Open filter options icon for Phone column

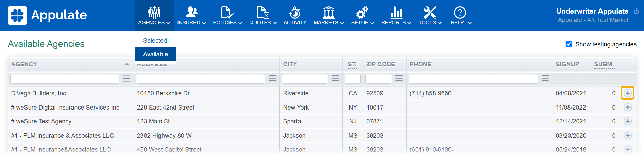pos(545,79)
